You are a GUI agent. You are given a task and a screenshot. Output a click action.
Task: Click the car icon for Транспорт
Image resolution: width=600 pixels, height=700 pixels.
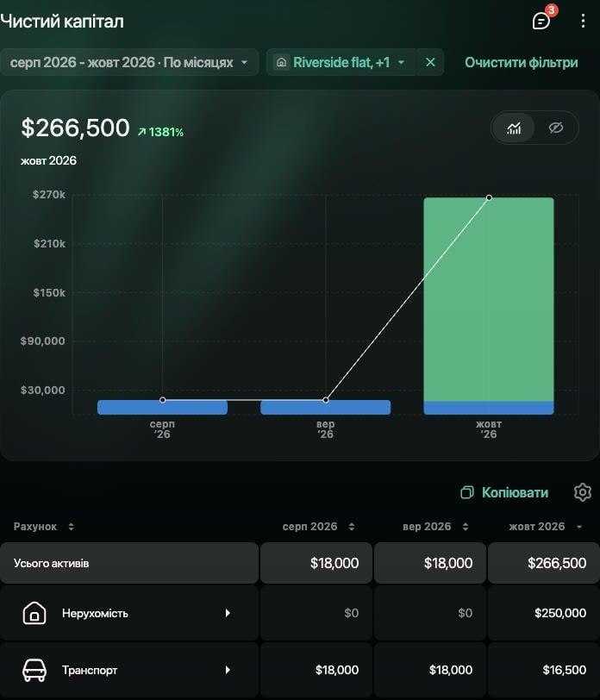tap(34, 670)
